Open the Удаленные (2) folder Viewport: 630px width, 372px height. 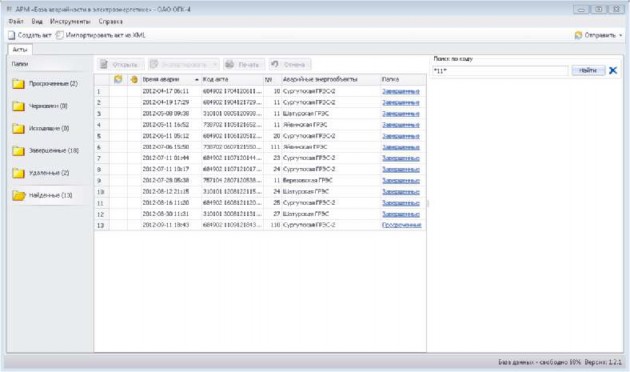(x=49, y=173)
